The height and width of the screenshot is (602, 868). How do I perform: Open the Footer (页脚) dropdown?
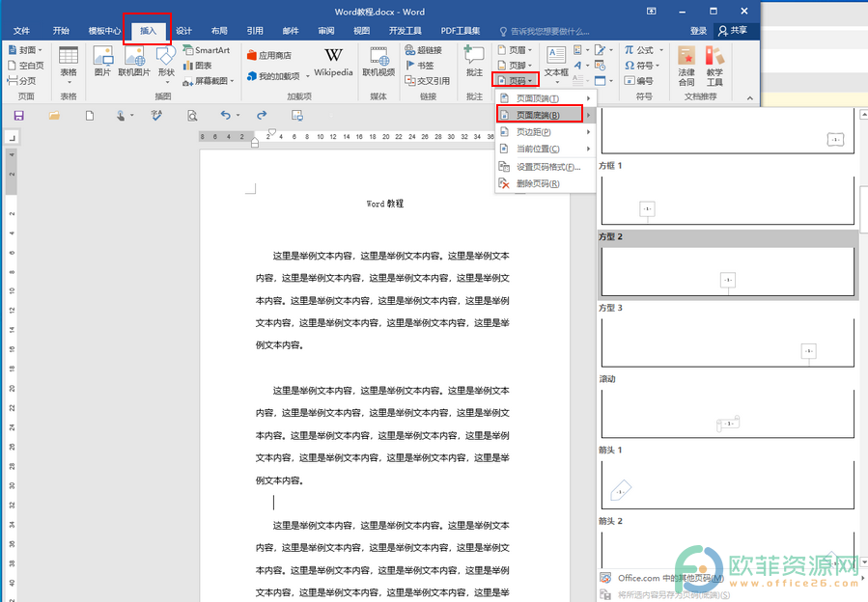(515, 66)
